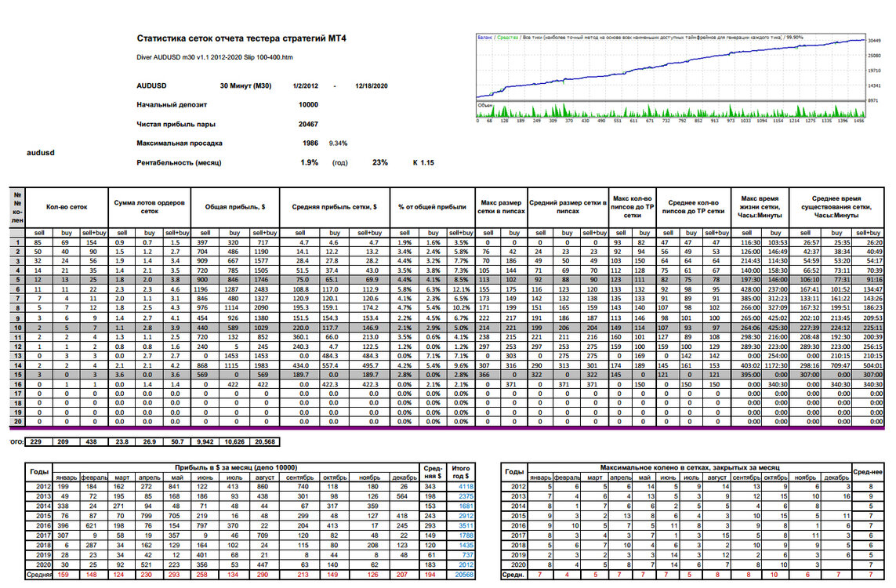Click the 'Макс время жизни сетки' header
This screenshot has width=896, height=588.
[760, 207]
